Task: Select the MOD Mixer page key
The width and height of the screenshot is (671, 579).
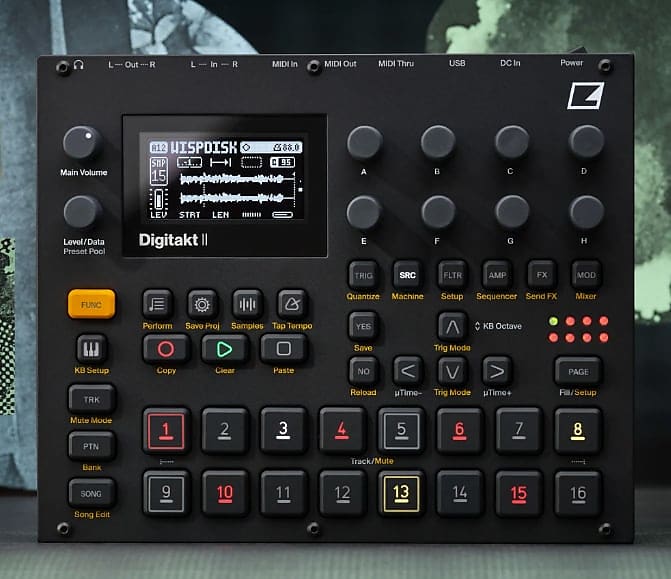Action: [586, 275]
